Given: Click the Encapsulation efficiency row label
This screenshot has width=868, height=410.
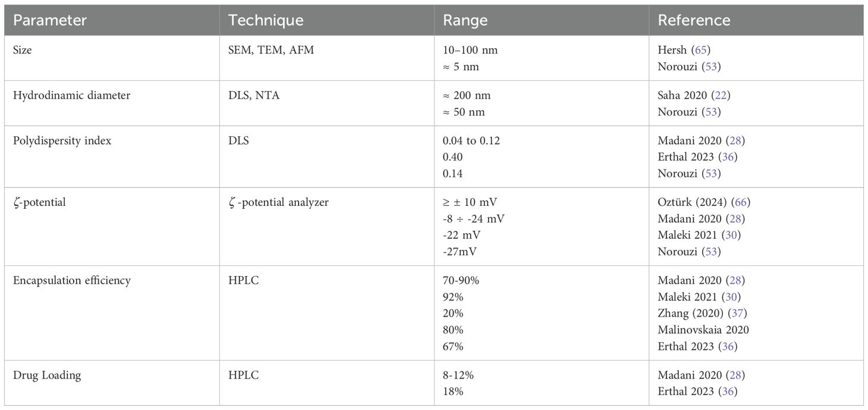Looking at the screenshot, I should 62,280.
